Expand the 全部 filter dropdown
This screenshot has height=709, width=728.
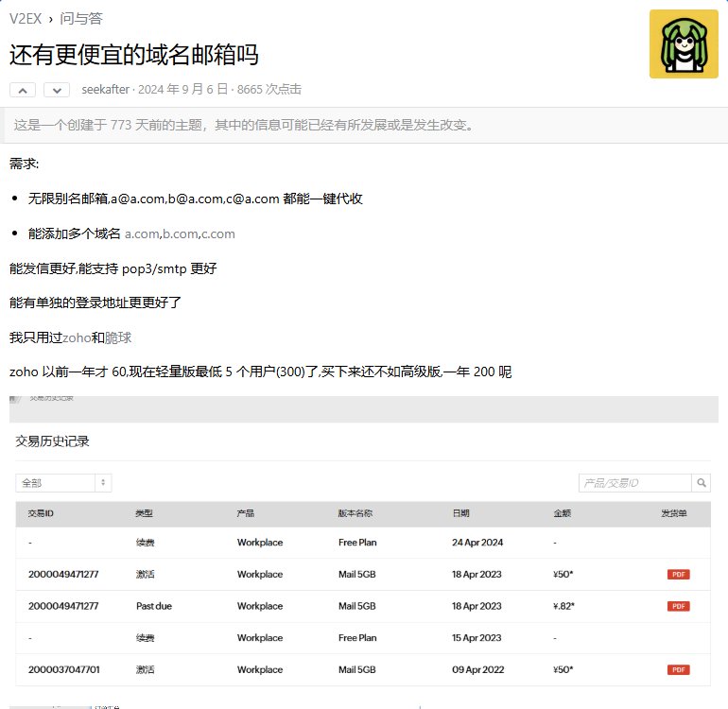63,483
